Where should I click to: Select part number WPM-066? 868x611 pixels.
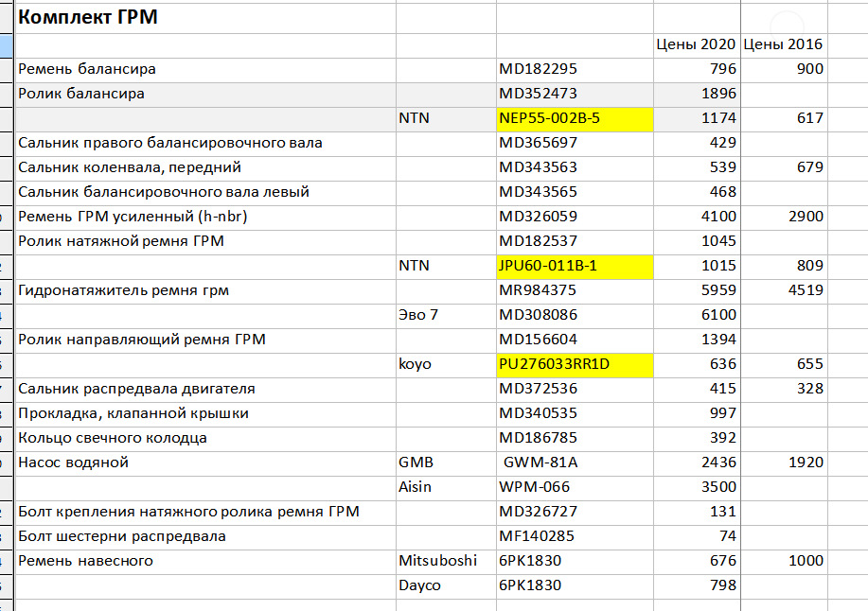tap(575, 488)
